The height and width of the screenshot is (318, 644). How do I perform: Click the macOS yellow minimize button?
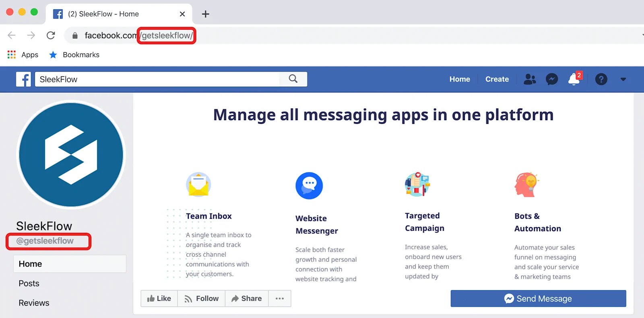[22, 12]
